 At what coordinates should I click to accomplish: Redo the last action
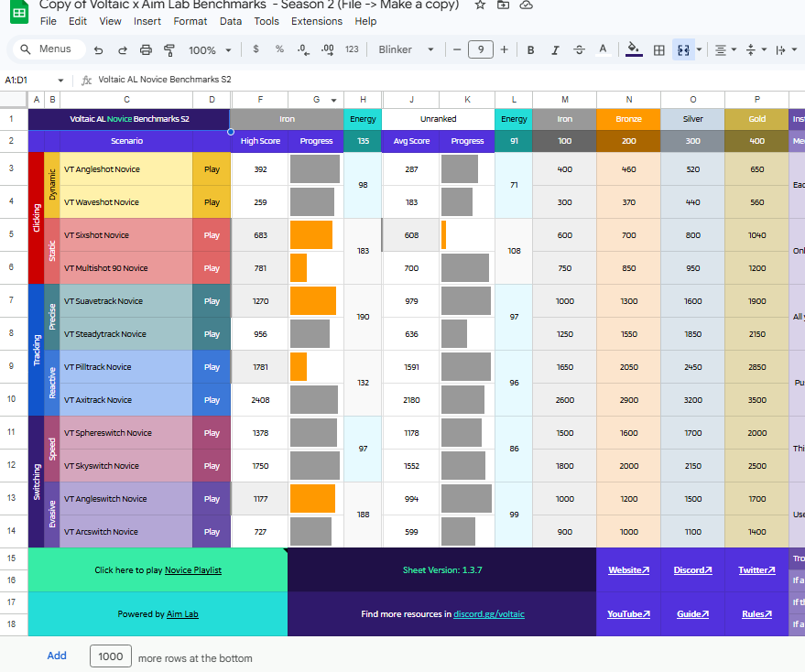coord(122,49)
